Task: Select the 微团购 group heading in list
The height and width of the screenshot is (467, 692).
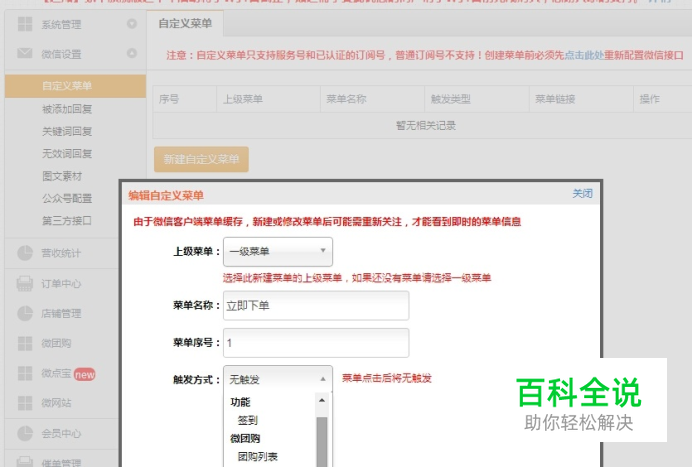Action: pos(245,439)
